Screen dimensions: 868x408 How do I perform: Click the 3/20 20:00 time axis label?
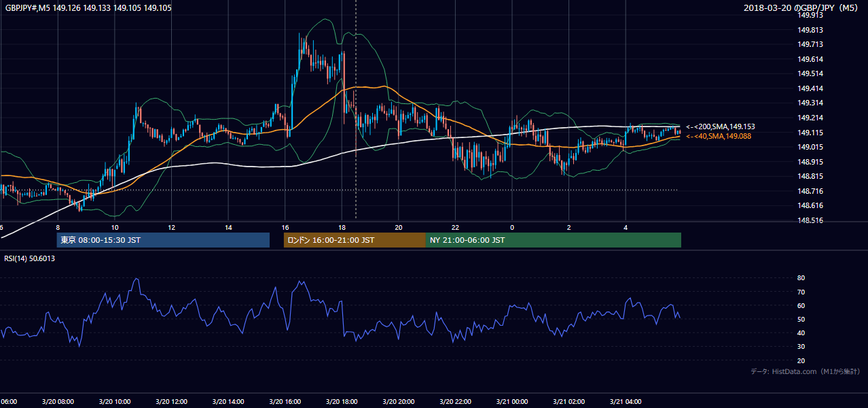click(x=399, y=401)
